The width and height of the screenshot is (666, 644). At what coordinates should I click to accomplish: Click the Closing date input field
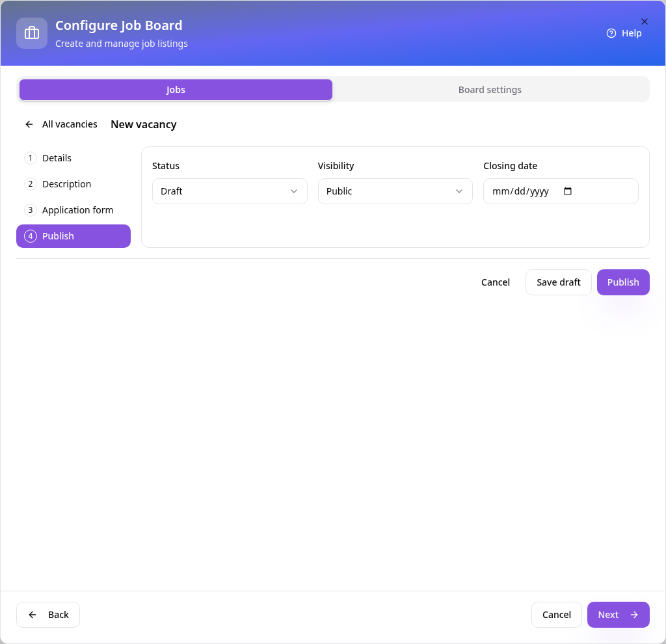click(x=561, y=191)
